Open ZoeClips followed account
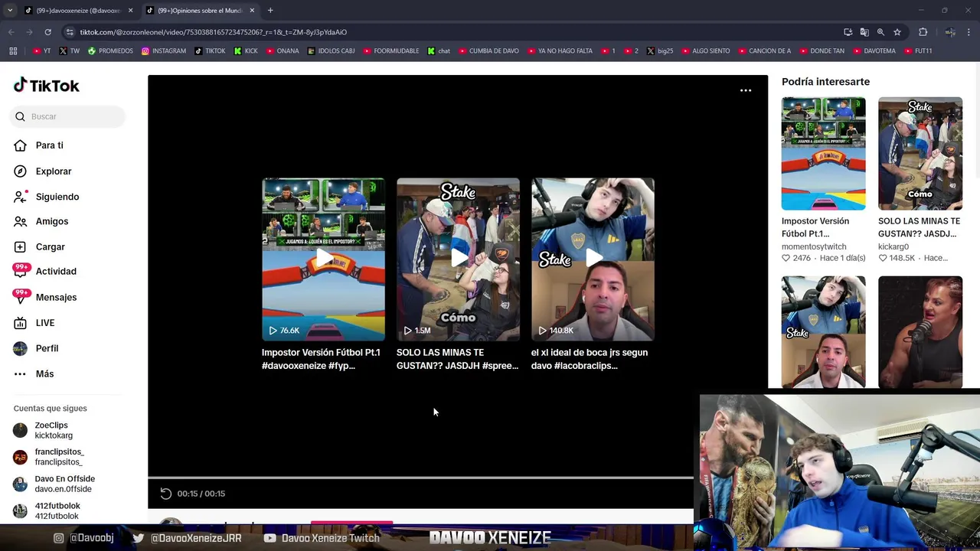The height and width of the screenshot is (551, 980). pyautogui.click(x=54, y=430)
